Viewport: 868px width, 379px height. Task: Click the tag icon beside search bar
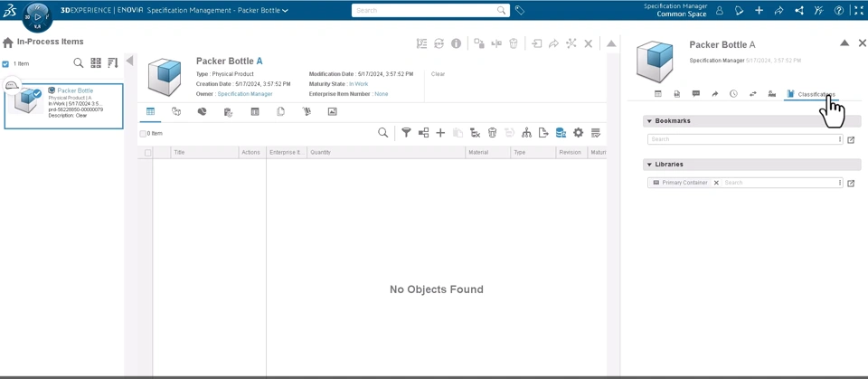coord(520,10)
